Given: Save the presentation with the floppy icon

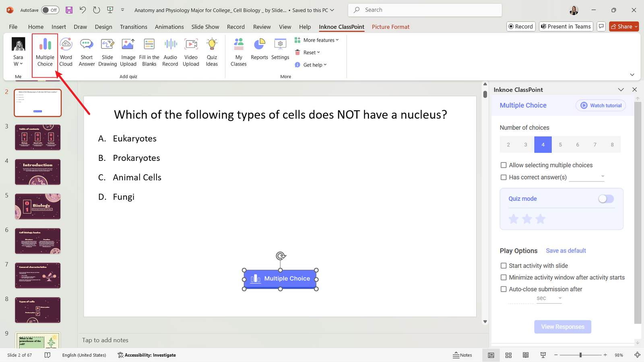Looking at the screenshot, I should coord(69,10).
